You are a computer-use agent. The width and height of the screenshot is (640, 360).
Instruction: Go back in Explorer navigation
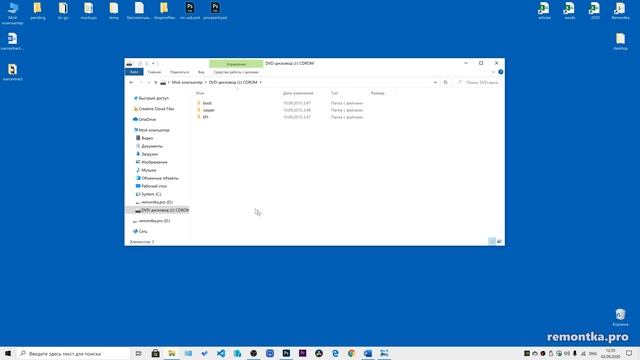tap(131, 82)
